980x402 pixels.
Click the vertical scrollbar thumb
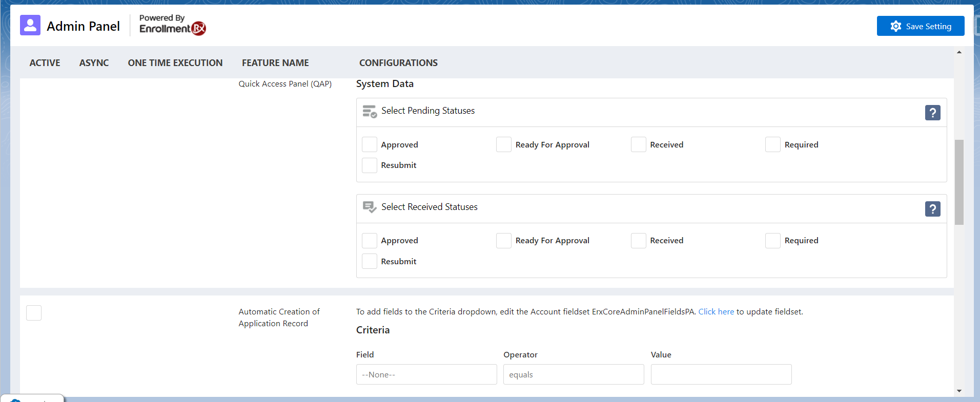coord(959,182)
